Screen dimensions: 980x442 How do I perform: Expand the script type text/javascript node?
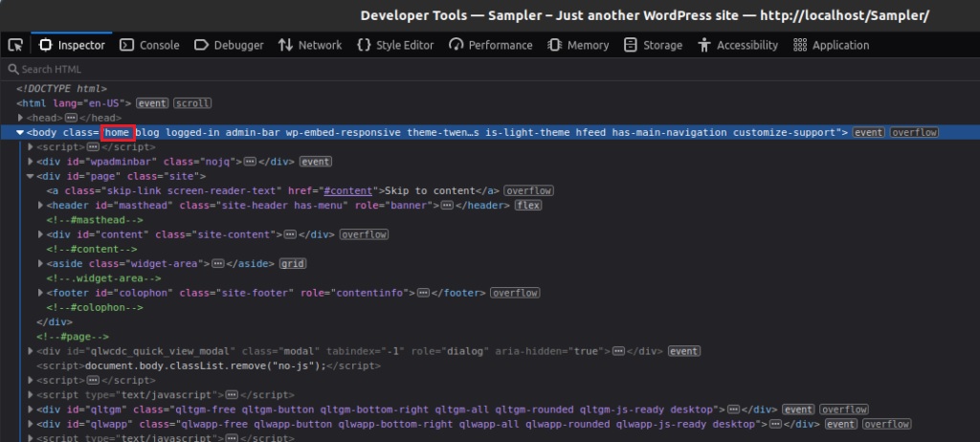[31, 395]
